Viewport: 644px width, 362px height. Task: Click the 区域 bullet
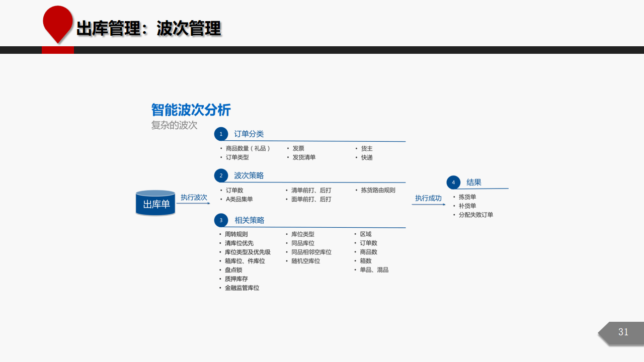[x=366, y=234]
